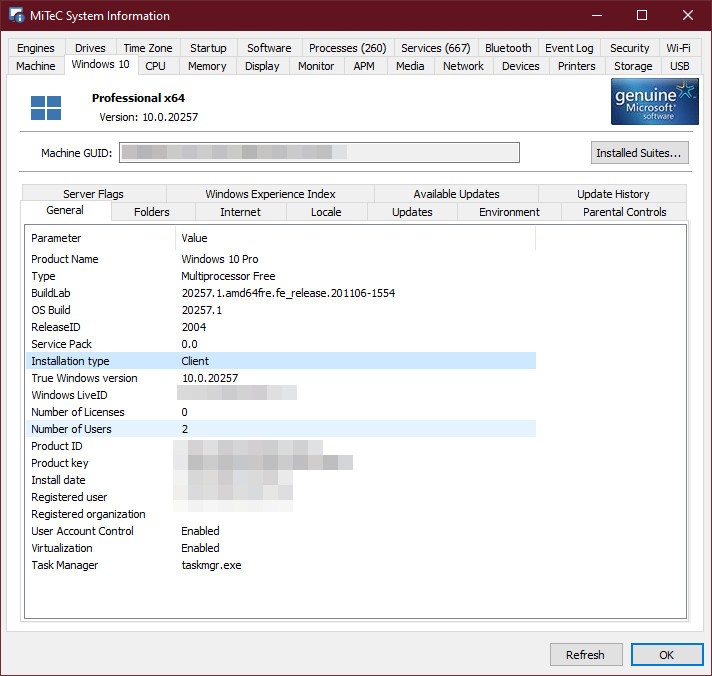
Task: Select the Windows 10 tab
Action: [100, 64]
